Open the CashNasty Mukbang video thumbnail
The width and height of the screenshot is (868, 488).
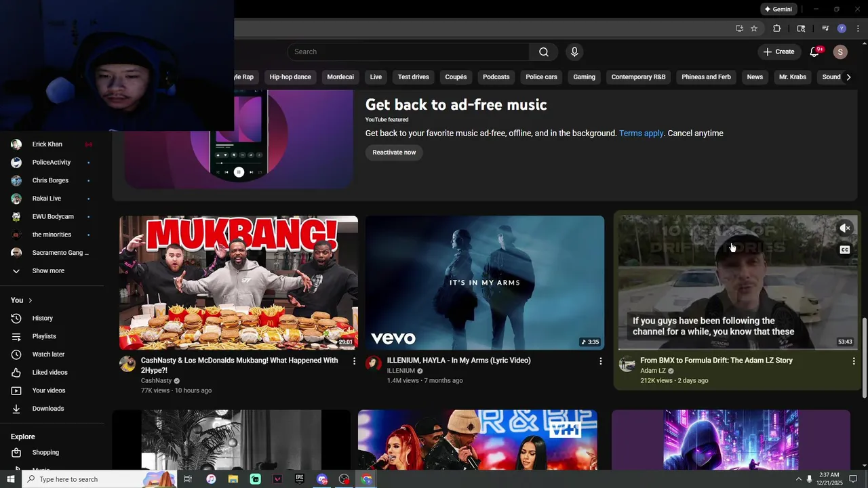coord(239,283)
